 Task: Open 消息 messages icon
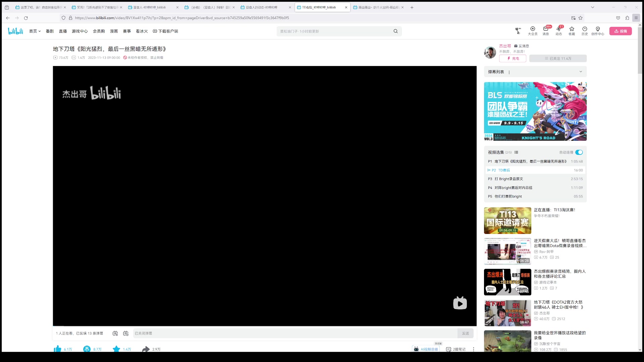(546, 31)
